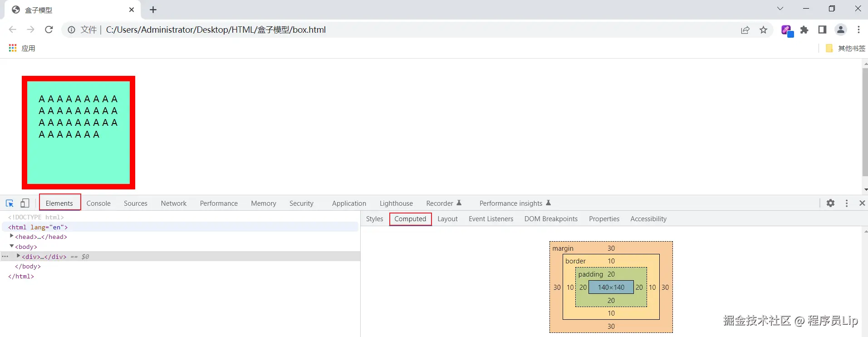The image size is (868, 337).
Task: Click the green box with A letters
Action: click(78, 133)
